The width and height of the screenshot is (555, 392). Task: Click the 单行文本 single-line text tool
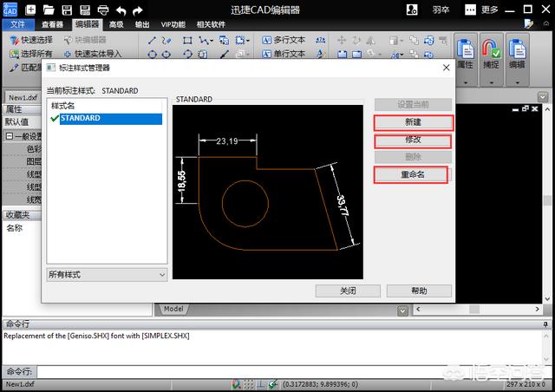tap(284, 54)
